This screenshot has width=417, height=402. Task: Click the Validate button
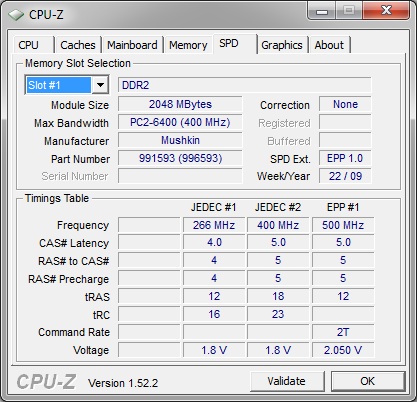287,381
